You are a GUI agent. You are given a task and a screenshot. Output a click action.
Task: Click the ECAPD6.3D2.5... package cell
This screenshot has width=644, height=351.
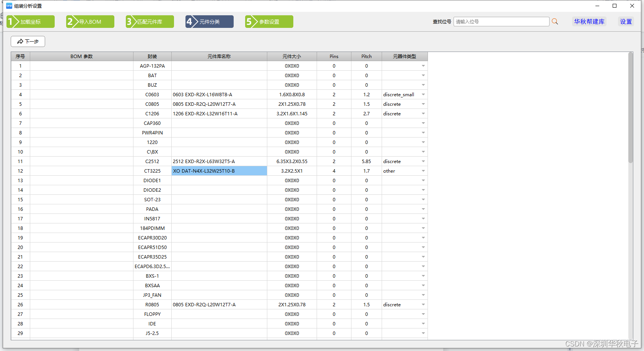coord(152,267)
